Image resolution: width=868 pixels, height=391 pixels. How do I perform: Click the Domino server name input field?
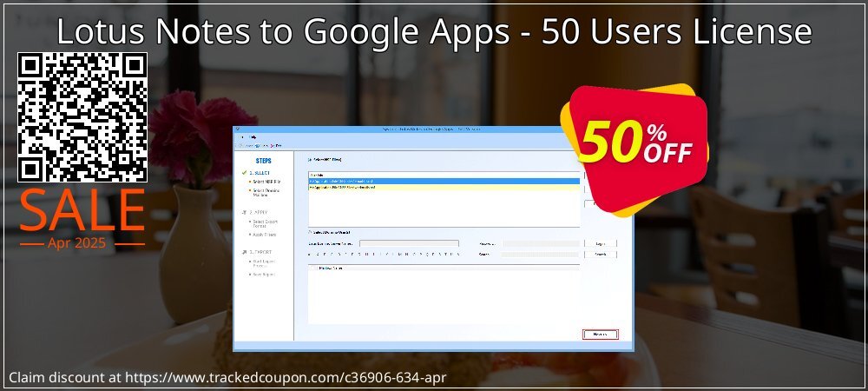409,243
